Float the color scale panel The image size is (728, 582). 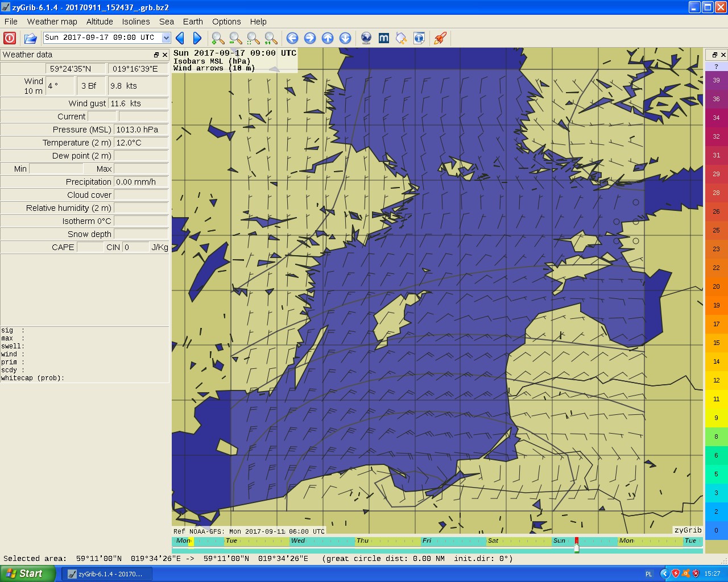pyautogui.click(x=715, y=55)
